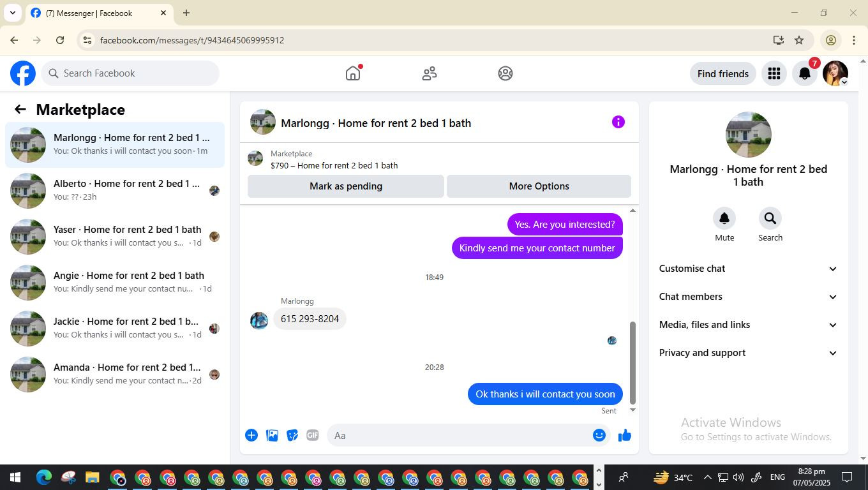868x490 pixels.
Task: Open the account profile picture menu
Action: tap(835, 73)
